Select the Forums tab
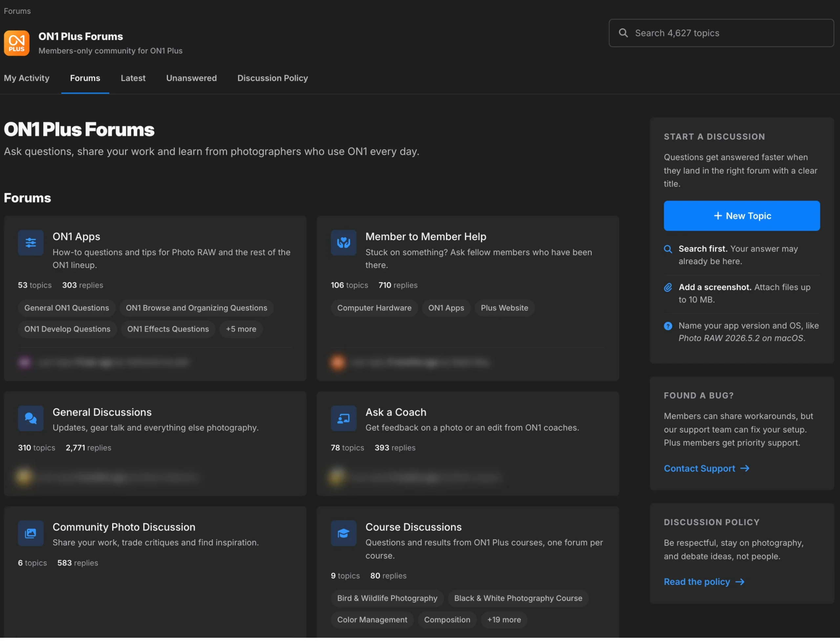840x641 pixels. (x=85, y=78)
